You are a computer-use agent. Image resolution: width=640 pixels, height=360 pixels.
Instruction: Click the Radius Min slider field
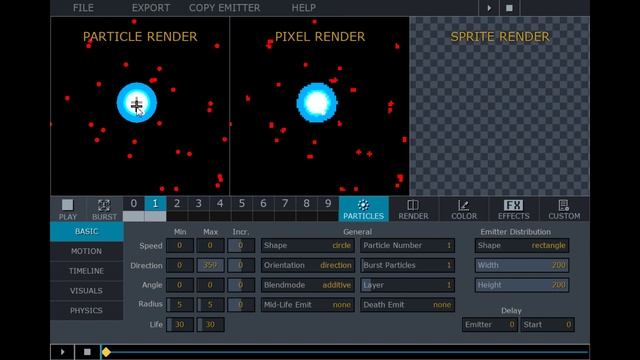click(x=180, y=305)
